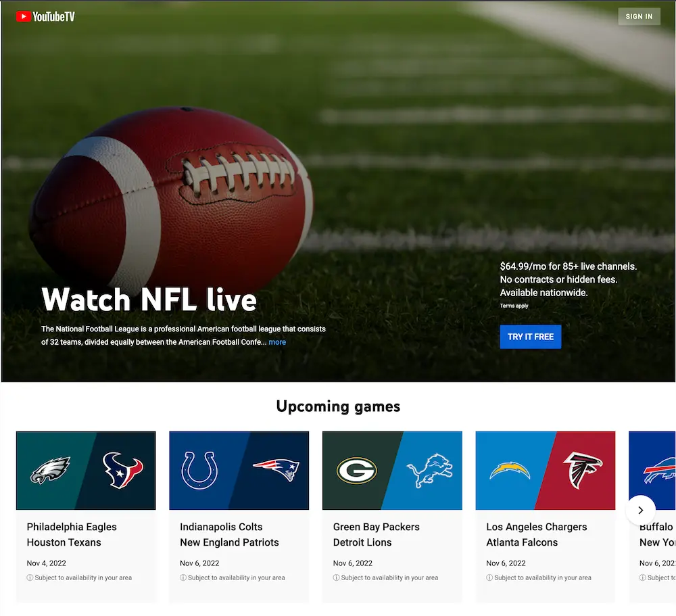The width and height of the screenshot is (676, 616).
Task: Click the New England Patriots logo
Action: pos(276,469)
